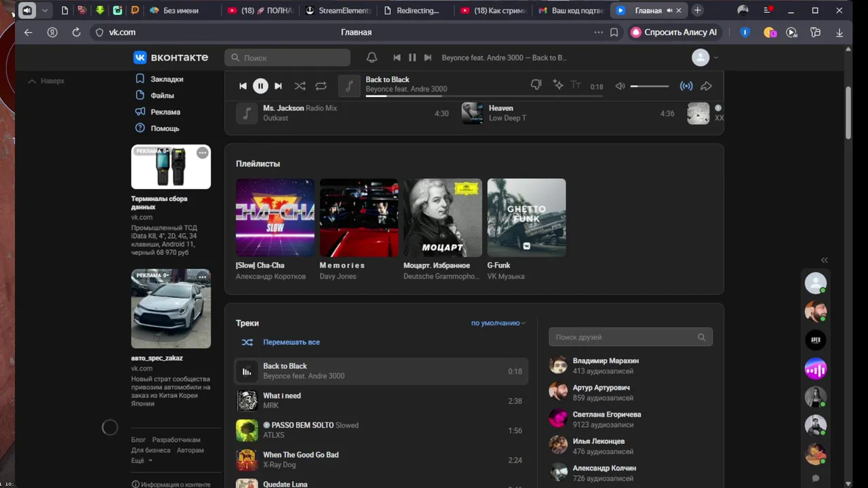Open the APEX chat avatar in sidebar
This screenshot has width=868, height=488.
(x=816, y=340)
